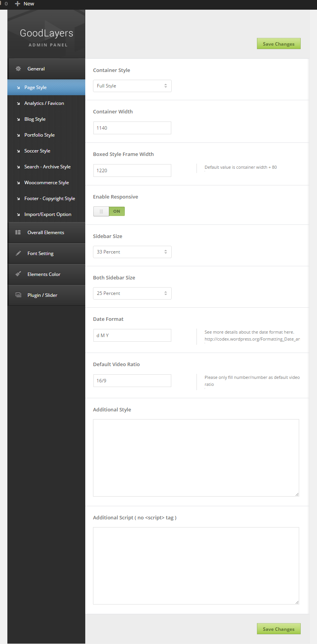Select Woocommerce Style in the sidebar
Viewport: 317px width, 644px height.
pyautogui.click(x=47, y=183)
